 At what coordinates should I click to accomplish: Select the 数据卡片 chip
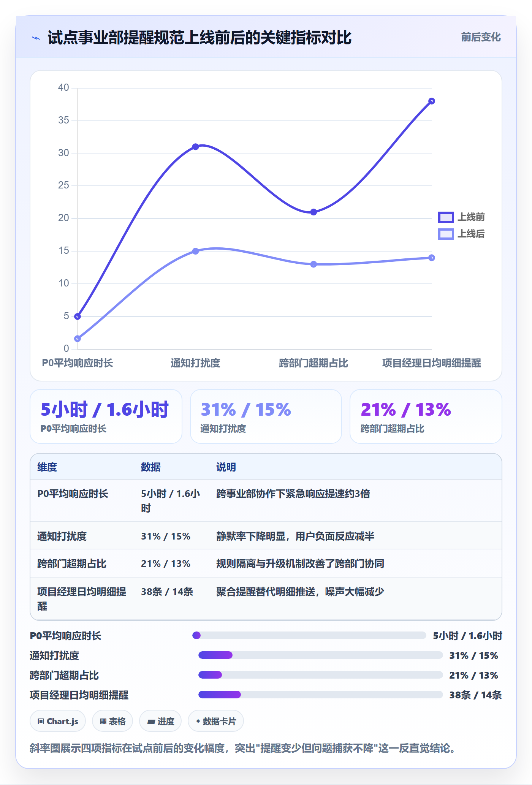point(216,721)
